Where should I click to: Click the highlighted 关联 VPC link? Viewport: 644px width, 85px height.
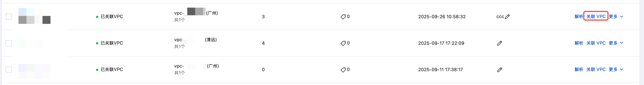point(596,17)
